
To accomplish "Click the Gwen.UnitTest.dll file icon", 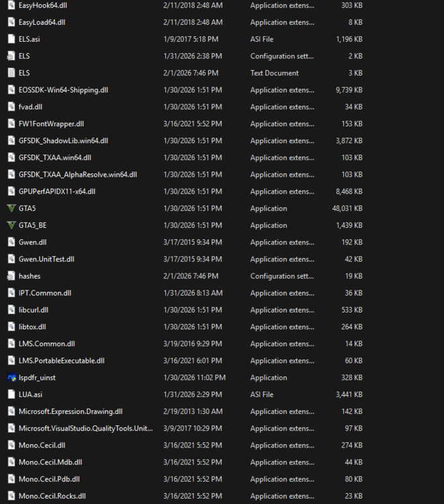I will pyautogui.click(x=11, y=259).
